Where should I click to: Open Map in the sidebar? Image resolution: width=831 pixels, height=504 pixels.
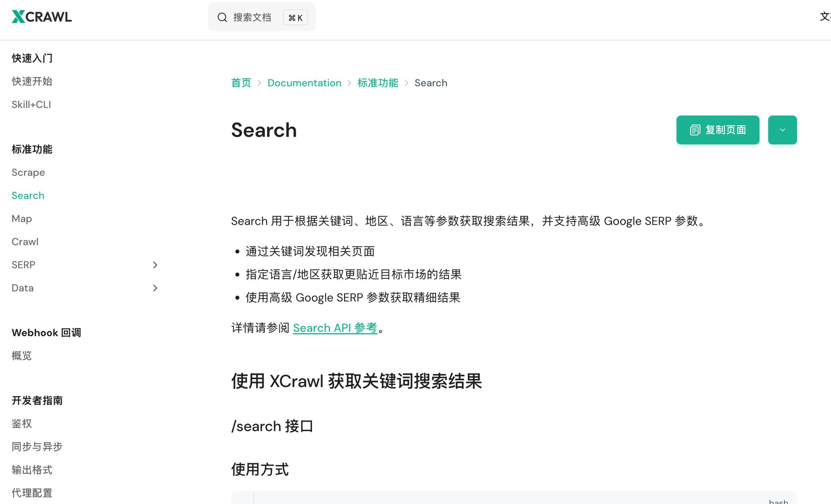22,219
